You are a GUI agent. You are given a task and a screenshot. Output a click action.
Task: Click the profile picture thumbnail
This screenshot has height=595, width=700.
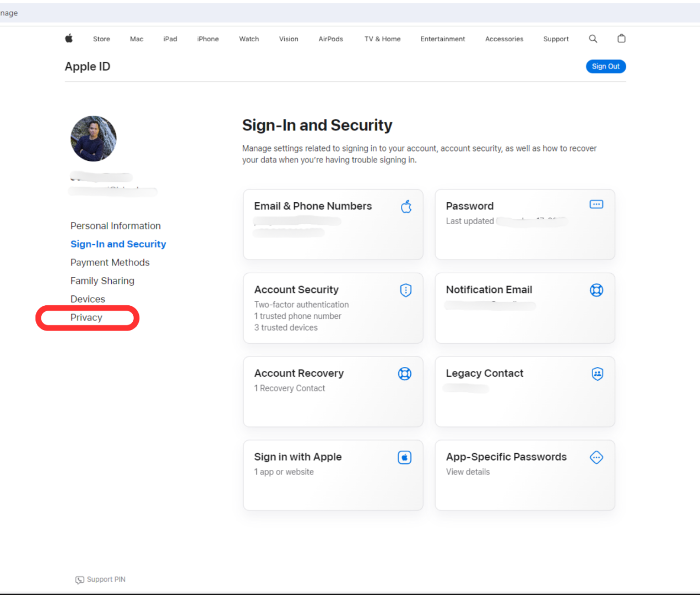(x=93, y=139)
